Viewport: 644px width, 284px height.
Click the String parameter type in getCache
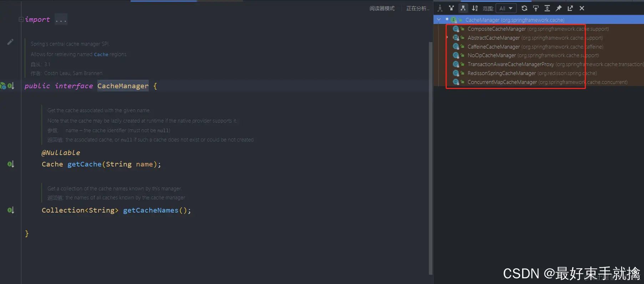[x=118, y=164]
